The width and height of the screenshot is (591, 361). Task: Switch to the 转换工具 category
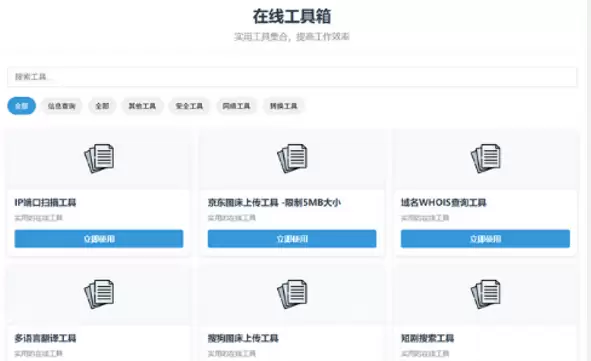[x=283, y=106]
